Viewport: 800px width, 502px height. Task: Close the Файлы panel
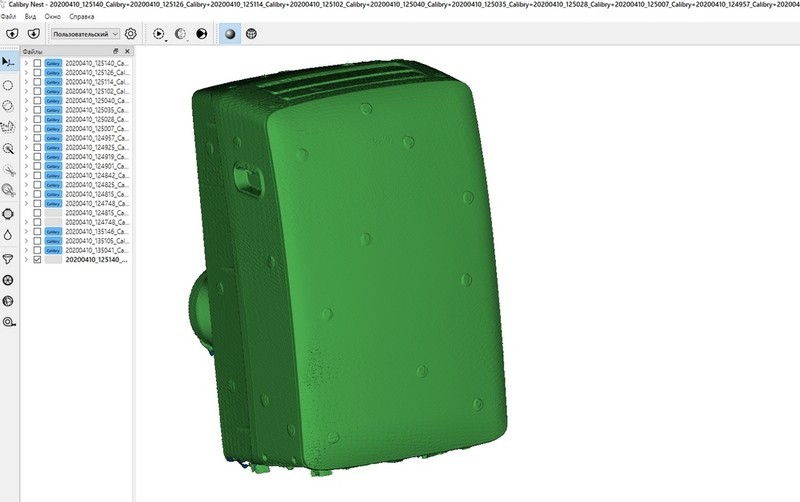[127, 50]
